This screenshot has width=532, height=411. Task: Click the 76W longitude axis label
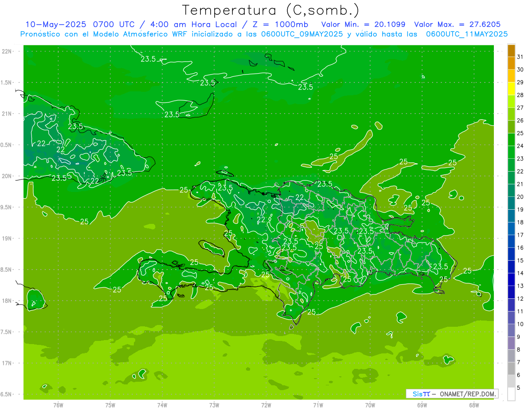(x=58, y=405)
